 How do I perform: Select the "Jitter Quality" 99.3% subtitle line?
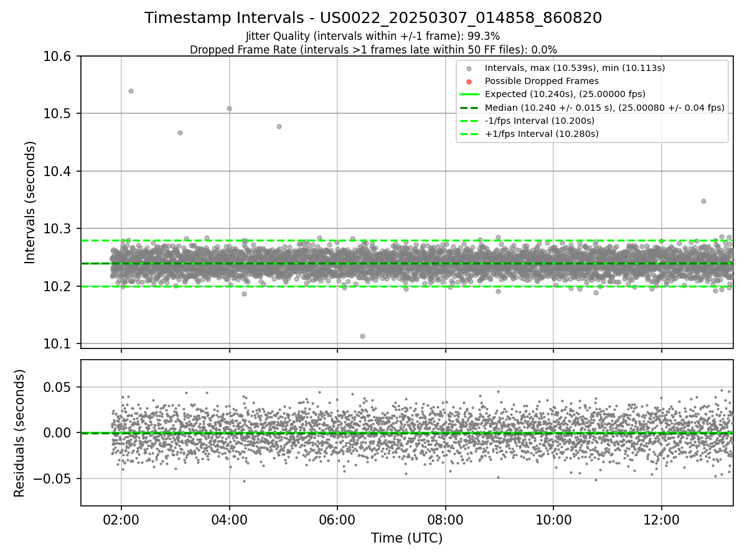pos(373,37)
